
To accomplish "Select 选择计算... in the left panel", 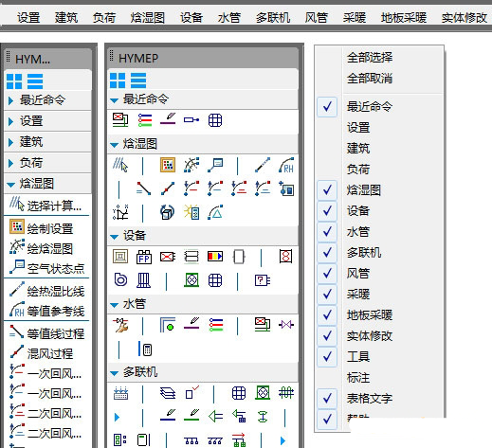I will coord(46,205).
